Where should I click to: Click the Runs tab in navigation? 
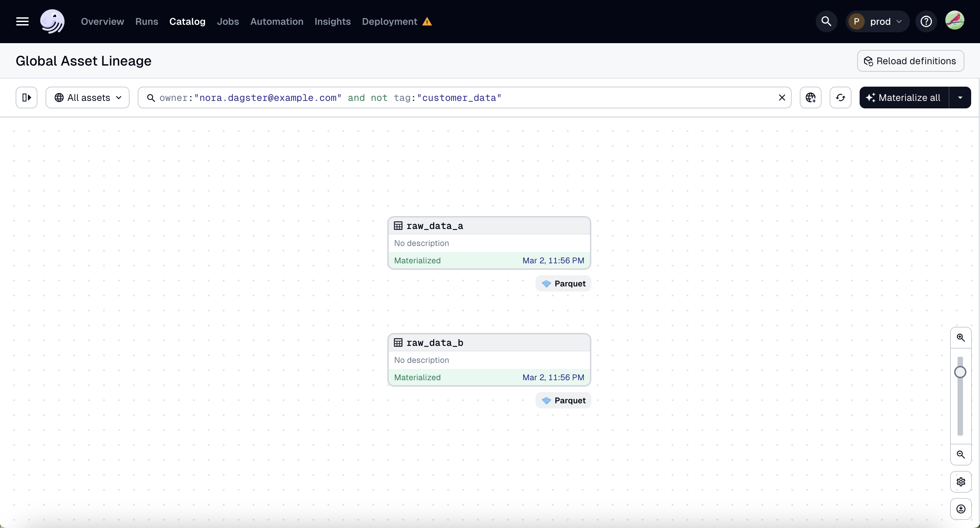click(x=147, y=21)
